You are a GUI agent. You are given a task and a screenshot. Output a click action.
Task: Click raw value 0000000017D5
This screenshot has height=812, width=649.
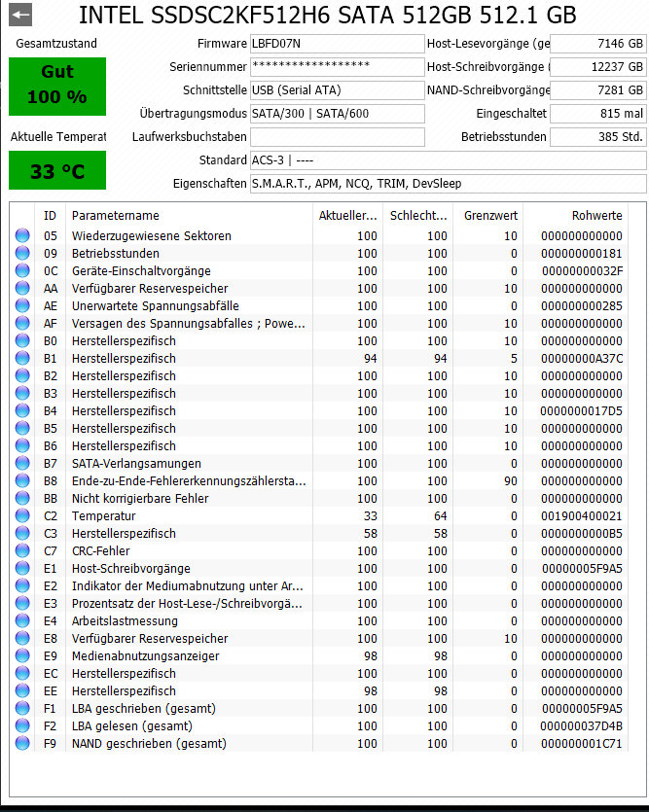[x=581, y=410]
